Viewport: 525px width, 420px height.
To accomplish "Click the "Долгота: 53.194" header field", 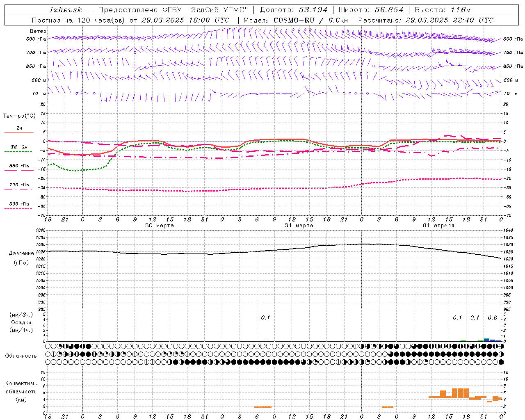I will tap(294, 10).
